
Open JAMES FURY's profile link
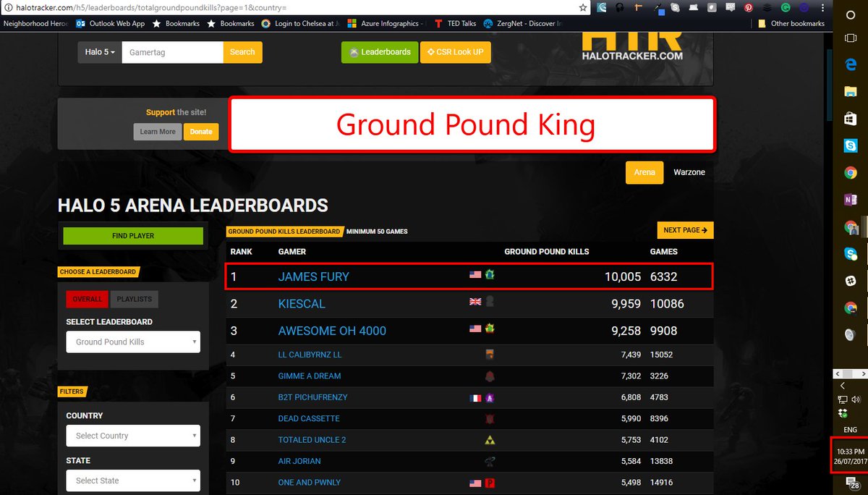(313, 276)
